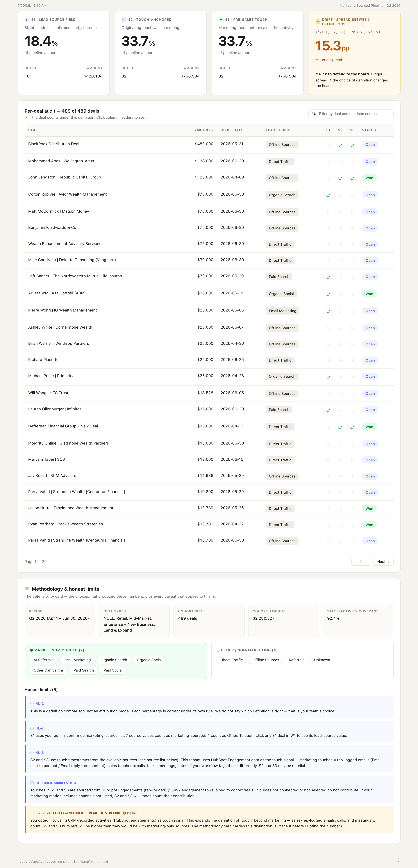Image resolution: width=418 pixels, height=868 pixels.
Task: Sort by the S2 column header
Action: (340, 130)
